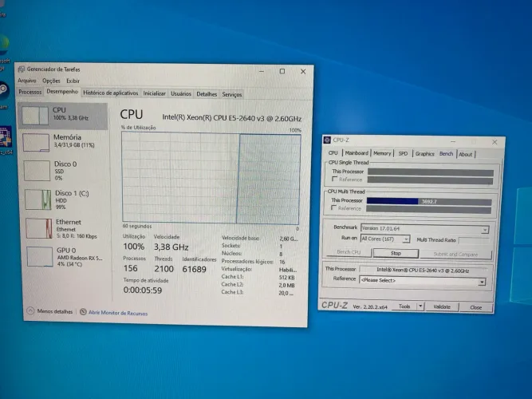The width and height of the screenshot is (532, 399).
Task: Click the Validate button
Action: pos(442,307)
